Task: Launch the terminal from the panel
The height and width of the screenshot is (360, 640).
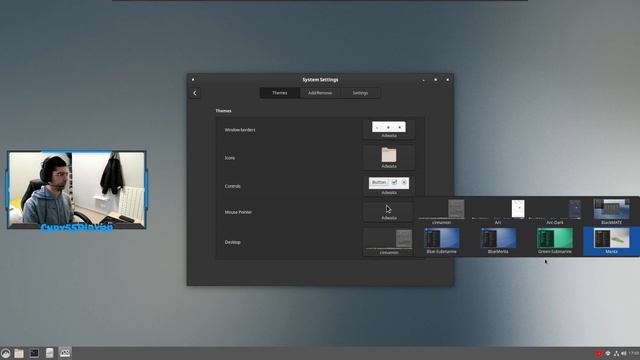Action: coord(34,353)
